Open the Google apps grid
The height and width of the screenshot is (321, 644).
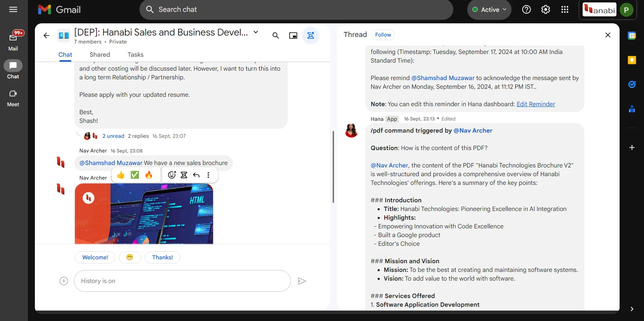coord(565,9)
